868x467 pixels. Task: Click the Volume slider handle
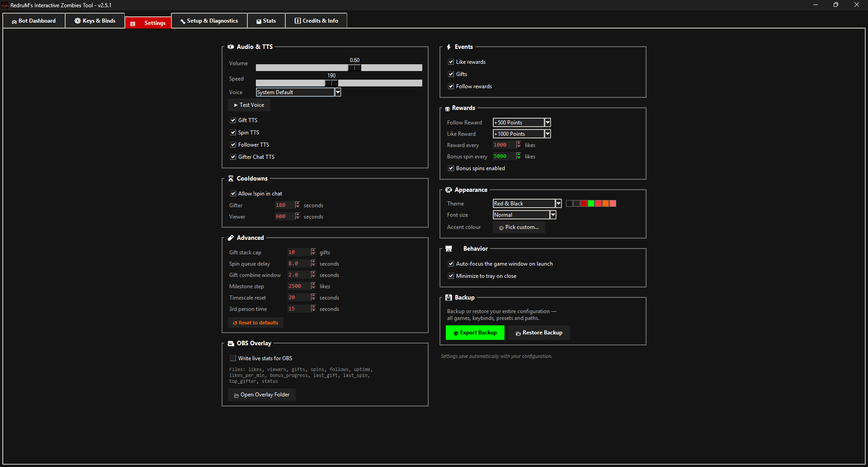pyautogui.click(x=354, y=68)
